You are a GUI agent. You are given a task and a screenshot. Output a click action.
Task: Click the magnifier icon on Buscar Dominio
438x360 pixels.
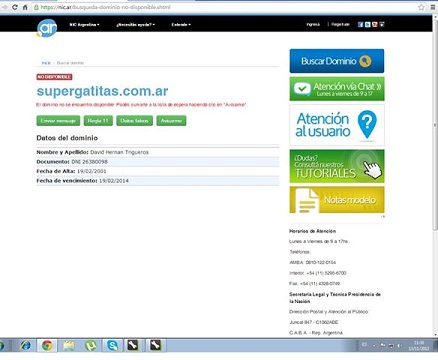pos(365,61)
